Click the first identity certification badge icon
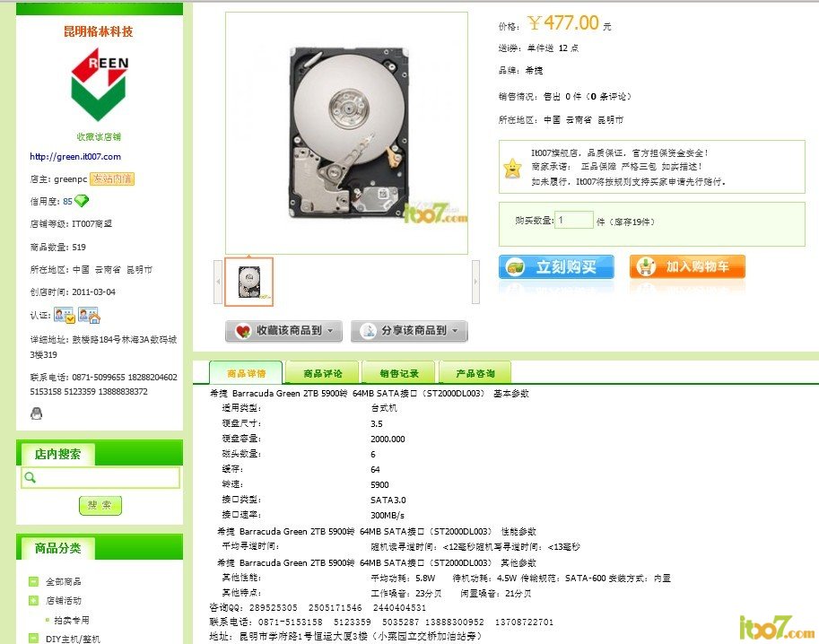The image size is (819, 644). tap(65, 315)
